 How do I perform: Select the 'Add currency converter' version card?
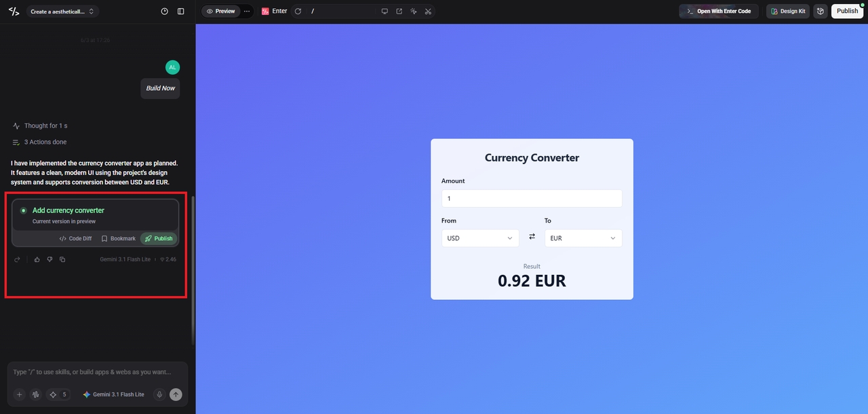tap(96, 214)
